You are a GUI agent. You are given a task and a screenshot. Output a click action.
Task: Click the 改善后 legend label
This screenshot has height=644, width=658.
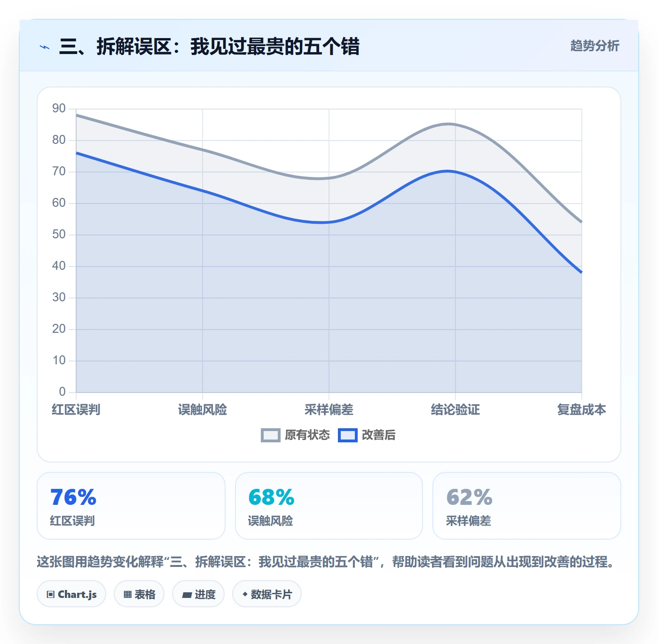click(379, 435)
